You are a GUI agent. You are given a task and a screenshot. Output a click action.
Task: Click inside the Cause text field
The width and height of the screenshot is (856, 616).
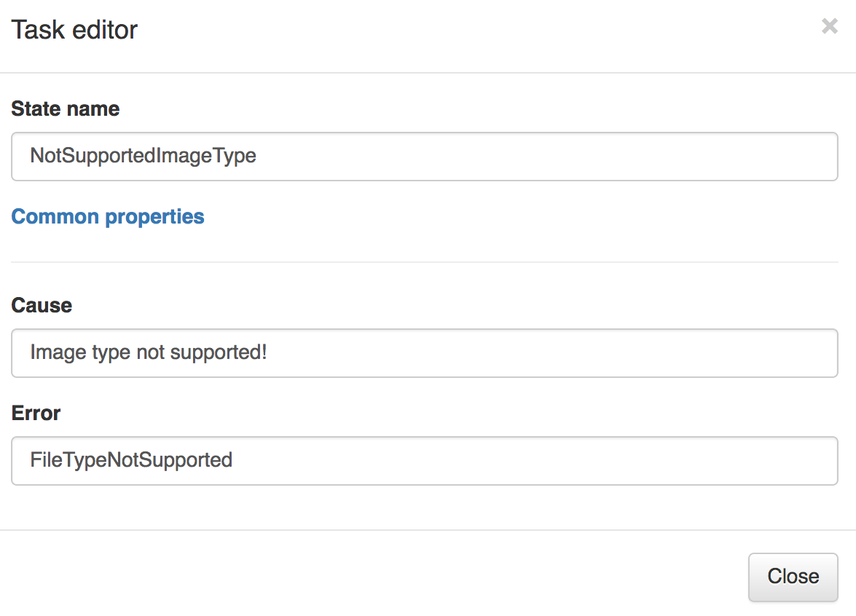point(425,352)
